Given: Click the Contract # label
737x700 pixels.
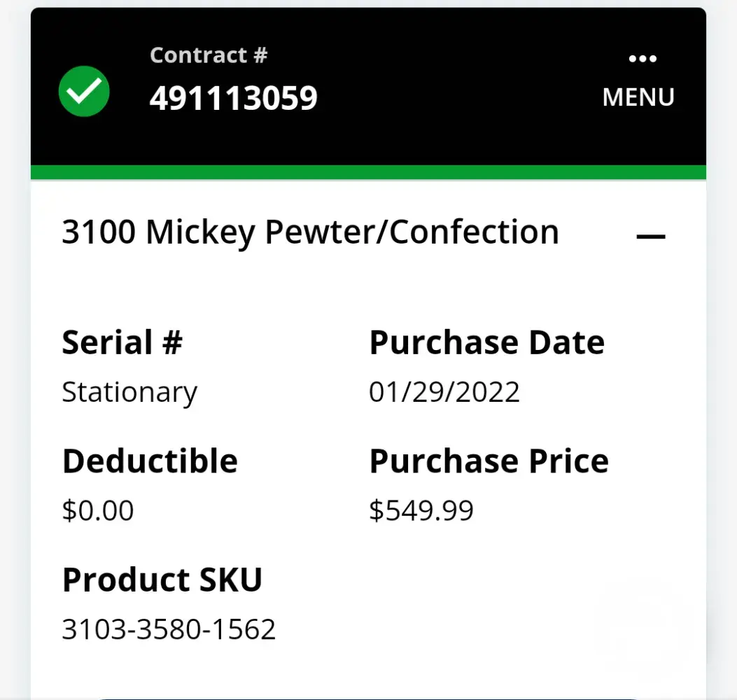Looking at the screenshot, I should pos(209,55).
